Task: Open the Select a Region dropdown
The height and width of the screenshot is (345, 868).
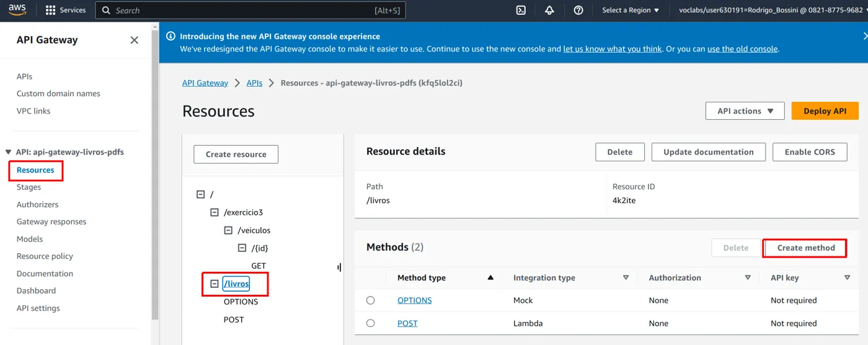Action: 631,11
